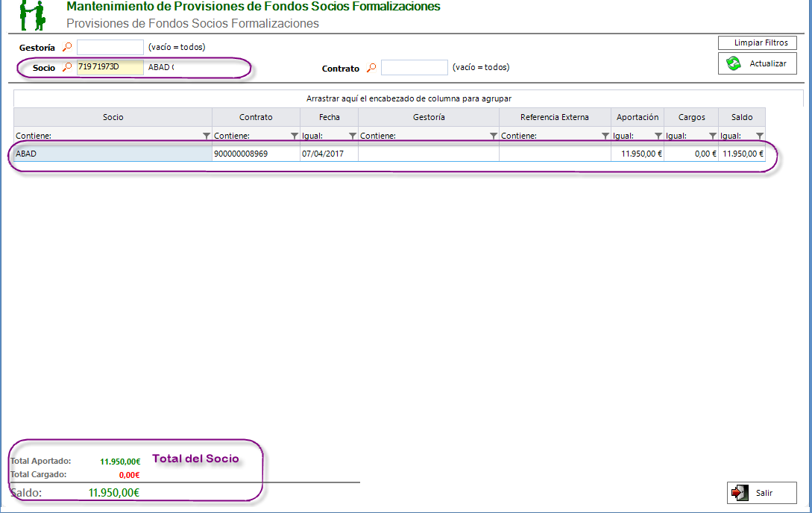
Task: Open the Aportación column filter funnel
Action: click(x=658, y=136)
